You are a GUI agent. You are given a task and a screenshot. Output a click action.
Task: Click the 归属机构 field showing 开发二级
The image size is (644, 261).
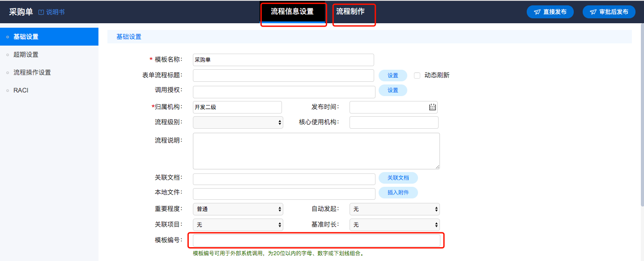point(237,107)
